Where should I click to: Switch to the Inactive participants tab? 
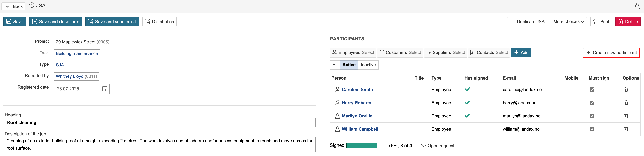coord(368,65)
